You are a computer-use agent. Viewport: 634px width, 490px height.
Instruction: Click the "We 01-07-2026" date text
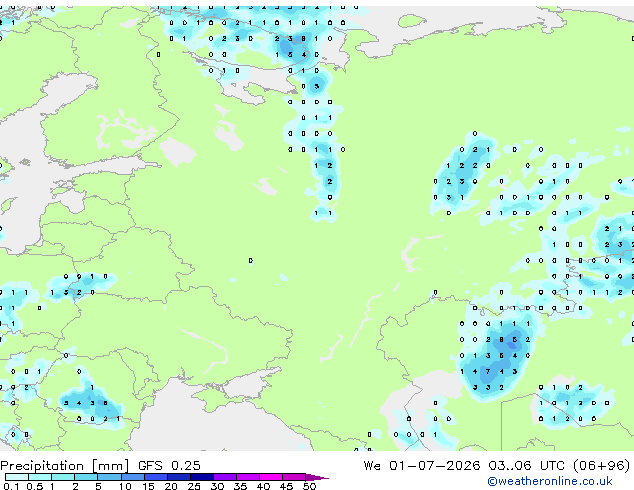click(422, 466)
